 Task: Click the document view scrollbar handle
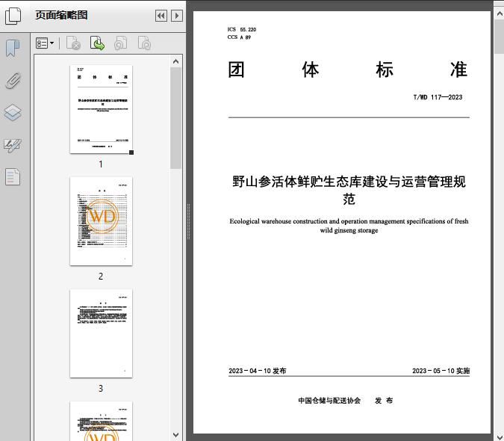500,37
